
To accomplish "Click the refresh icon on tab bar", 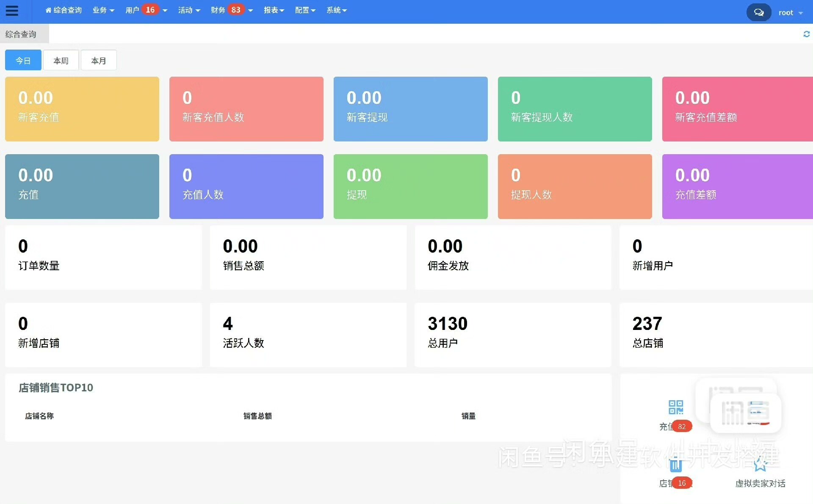I will tap(806, 34).
